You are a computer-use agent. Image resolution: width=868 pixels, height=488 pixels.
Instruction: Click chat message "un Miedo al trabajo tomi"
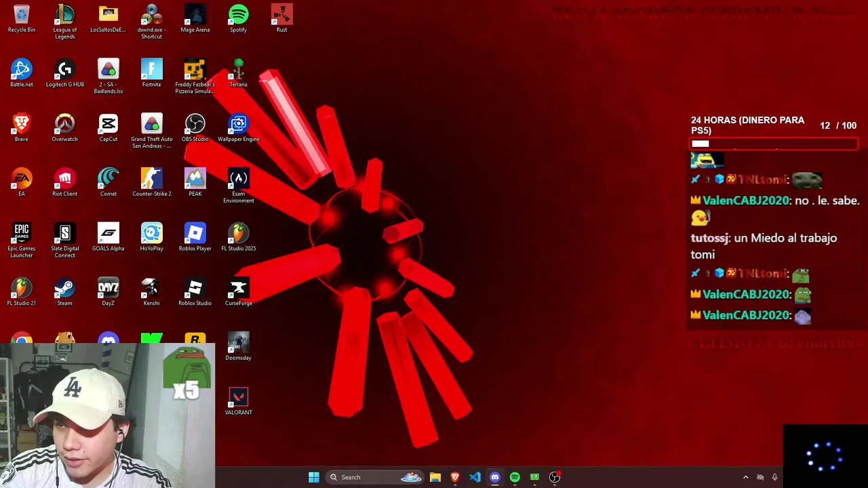pos(764,246)
